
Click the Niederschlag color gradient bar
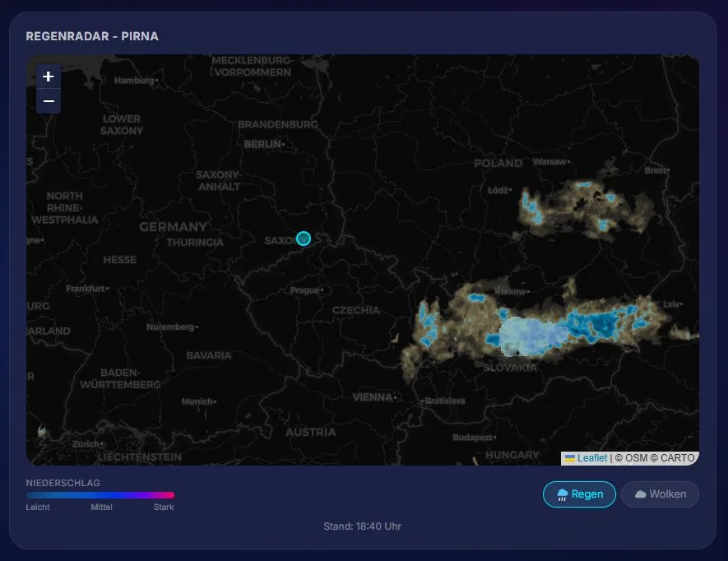[100, 495]
